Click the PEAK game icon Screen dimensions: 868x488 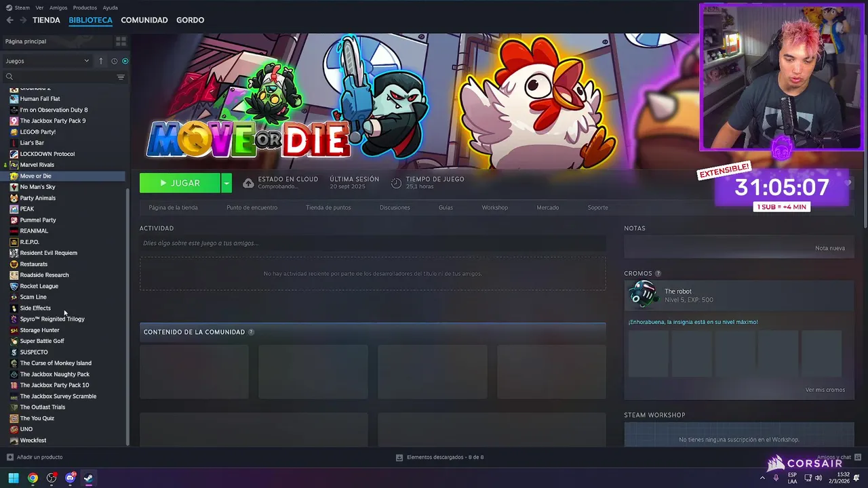(14, 209)
